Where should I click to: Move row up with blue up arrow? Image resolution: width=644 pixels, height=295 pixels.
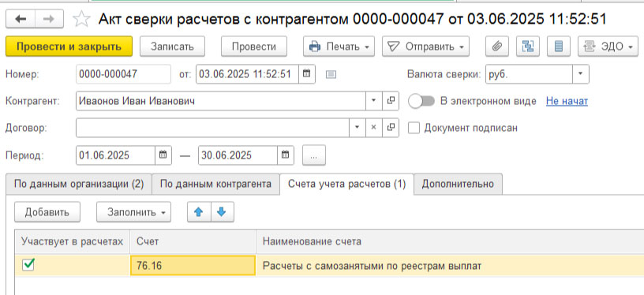pos(199,212)
